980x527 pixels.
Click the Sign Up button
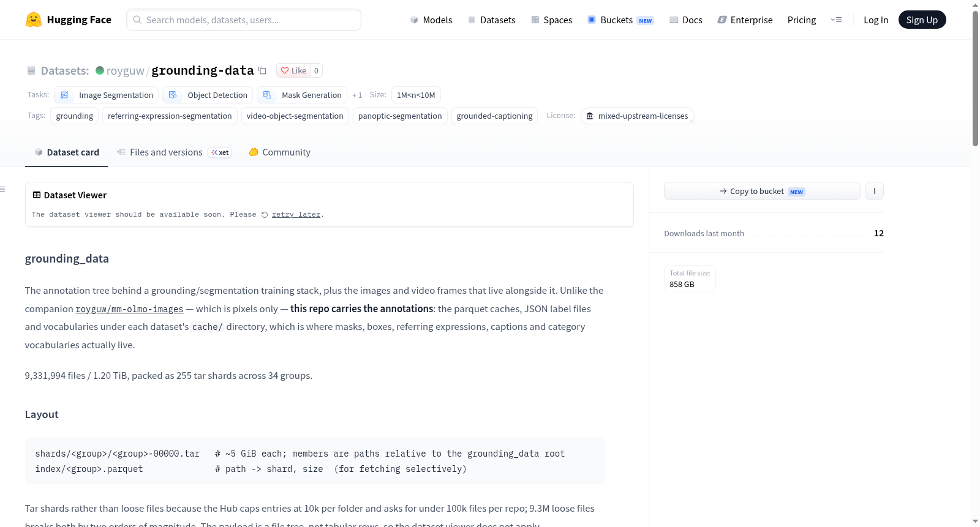pyautogui.click(x=922, y=20)
